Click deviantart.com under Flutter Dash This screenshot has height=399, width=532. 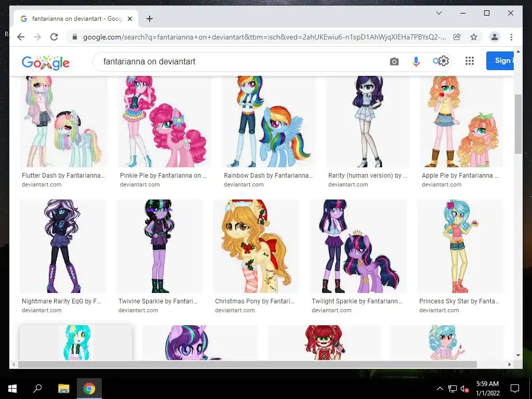click(x=42, y=184)
